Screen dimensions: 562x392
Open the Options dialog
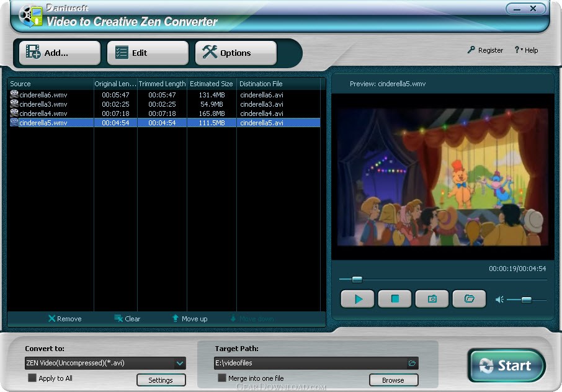(236, 53)
